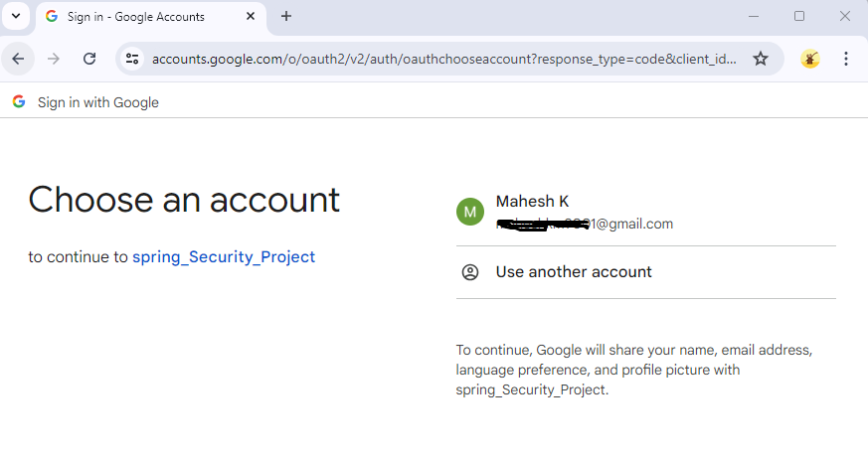Open the yellow extension icon in toolbar
Screen dimensions: 868x462
810,59
